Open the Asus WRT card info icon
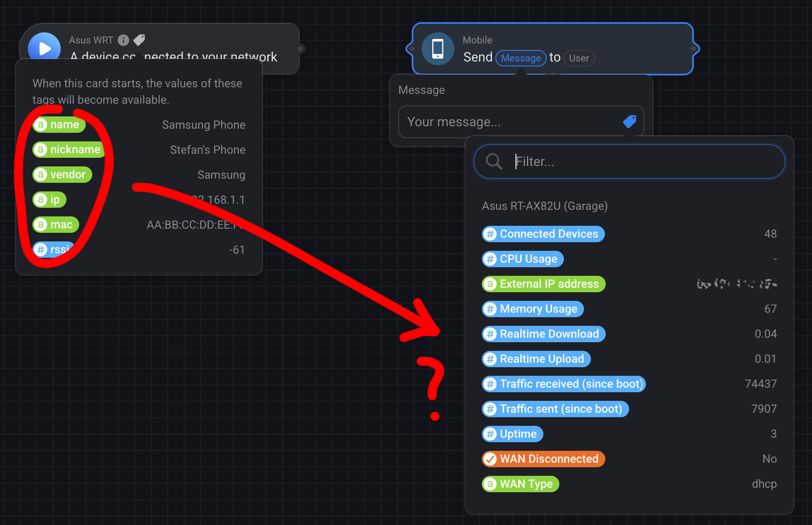812x525 pixels. 123,40
